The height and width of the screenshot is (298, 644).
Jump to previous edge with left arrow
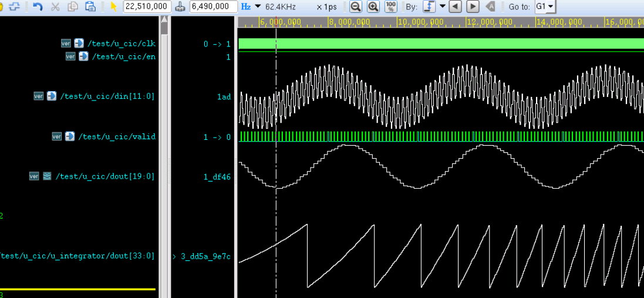[x=455, y=7]
